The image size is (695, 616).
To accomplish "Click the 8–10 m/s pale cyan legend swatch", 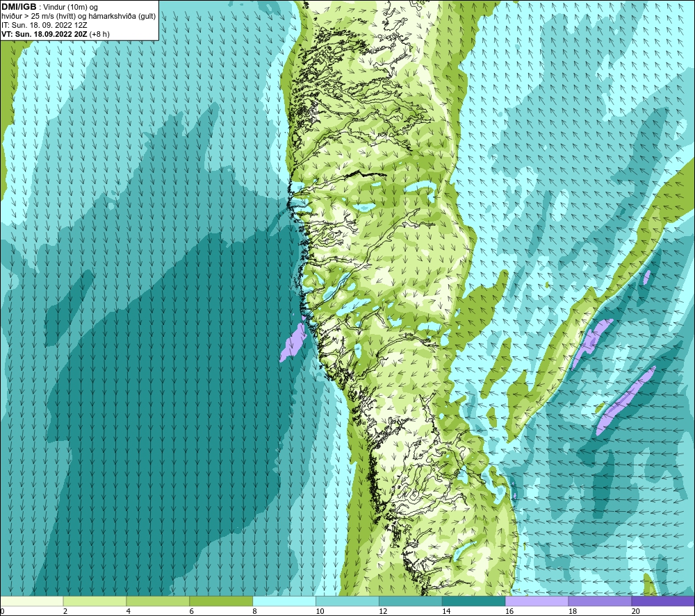I will [284, 601].
